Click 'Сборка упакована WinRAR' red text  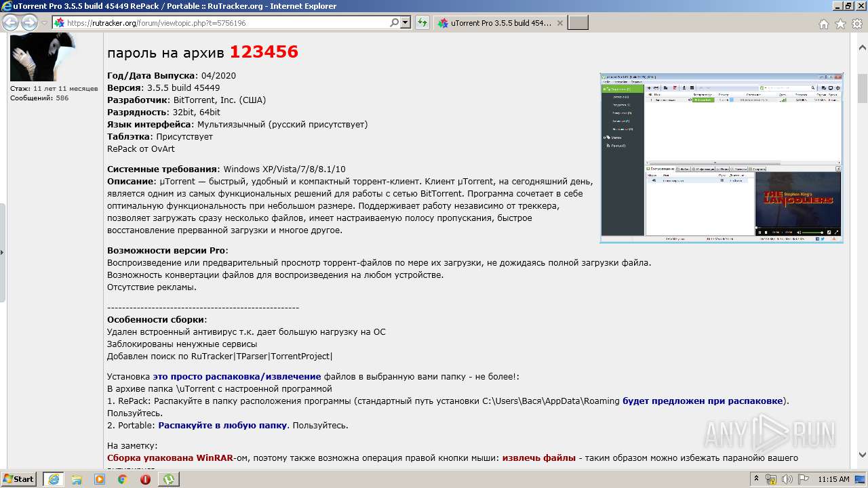pyautogui.click(x=170, y=457)
